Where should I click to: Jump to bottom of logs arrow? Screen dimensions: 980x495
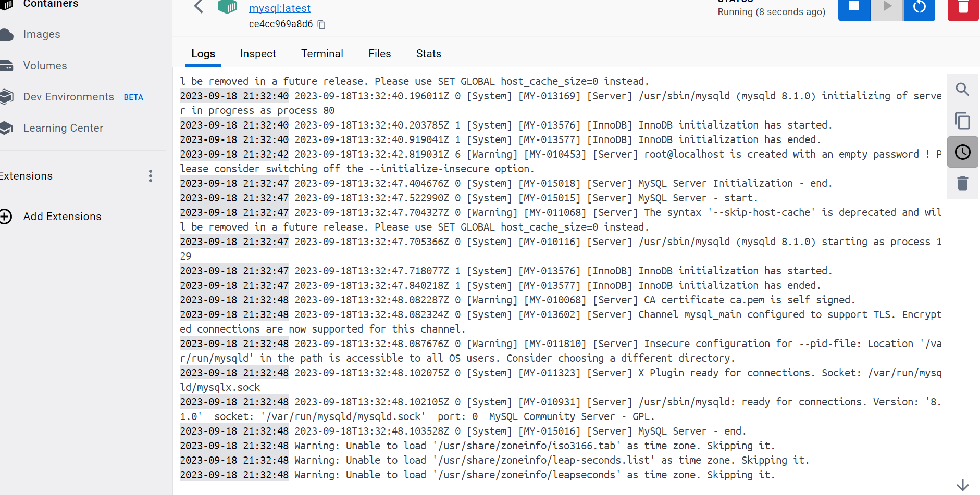[x=963, y=485]
